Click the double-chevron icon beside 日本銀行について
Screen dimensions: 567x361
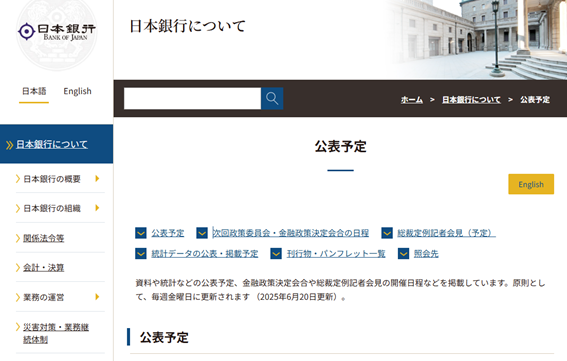tap(9, 145)
